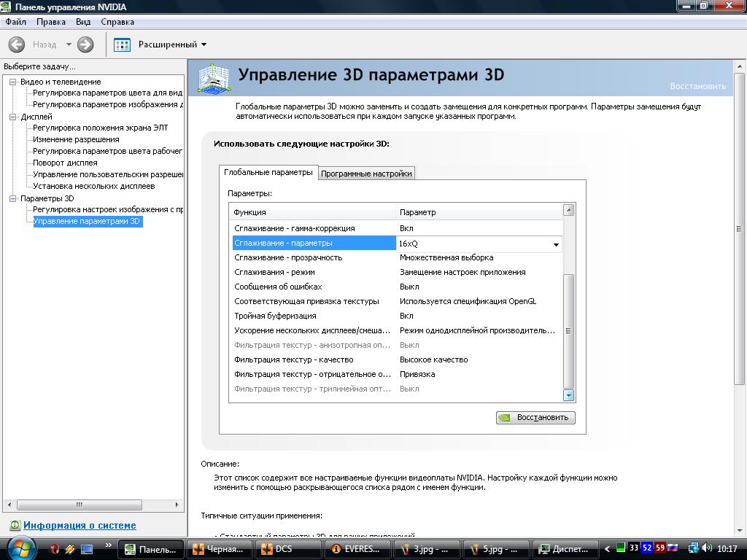Open Установка нескольких дисплеев task
747x560 pixels.
coord(94,186)
